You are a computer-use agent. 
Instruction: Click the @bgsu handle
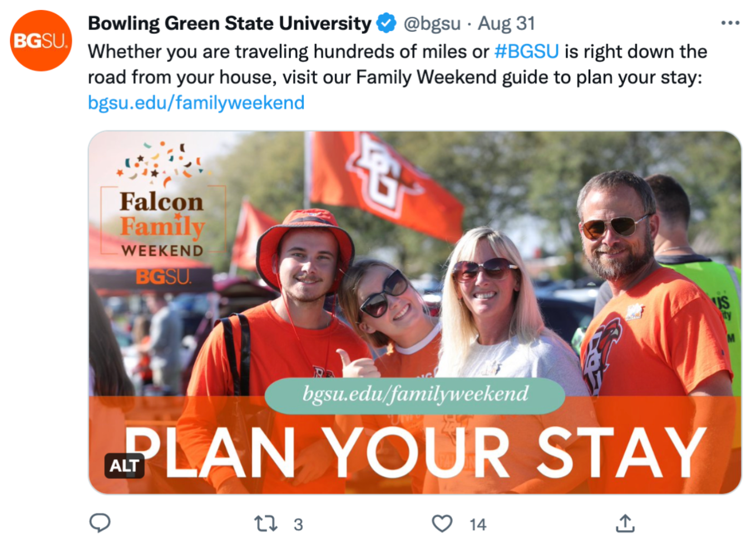click(x=432, y=23)
